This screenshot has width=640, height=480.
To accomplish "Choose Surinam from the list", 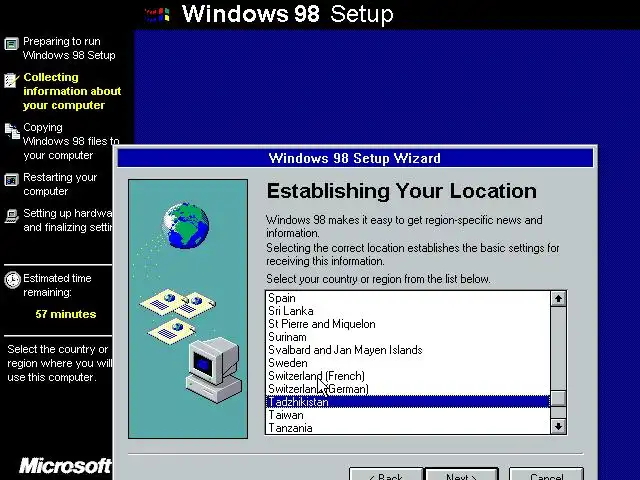I will [407, 337].
